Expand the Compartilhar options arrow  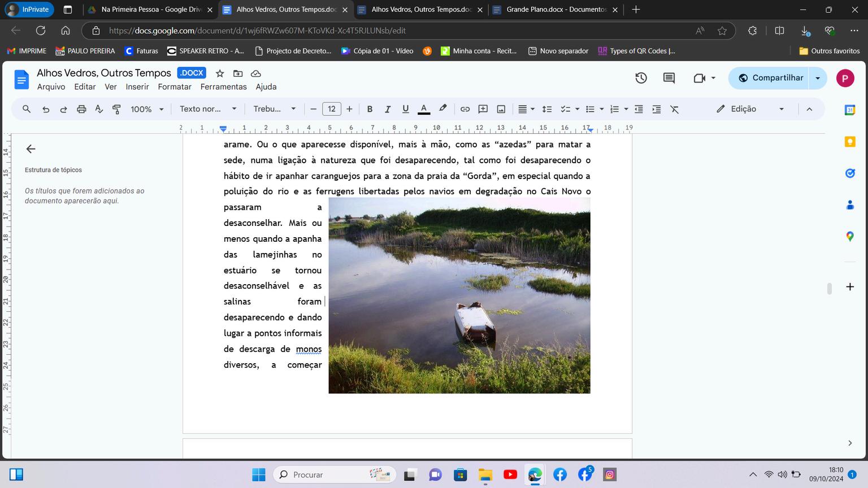(x=818, y=78)
